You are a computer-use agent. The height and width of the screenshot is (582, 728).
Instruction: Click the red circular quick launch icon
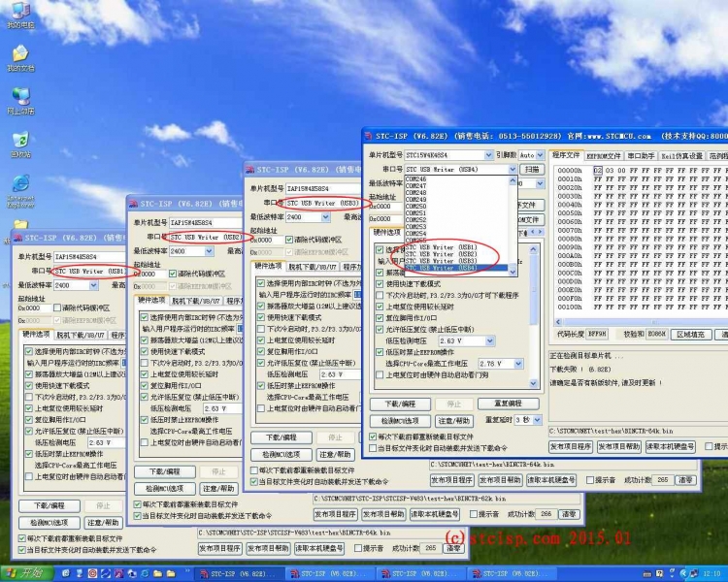(92, 573)
